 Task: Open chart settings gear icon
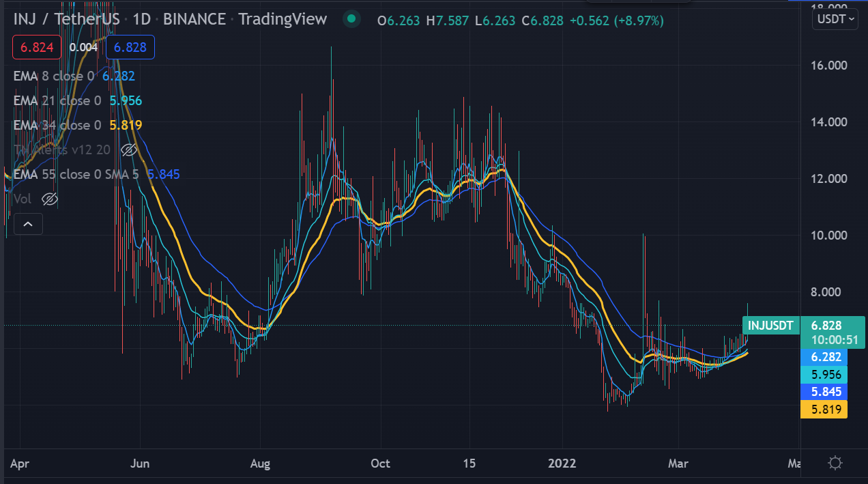835,464
